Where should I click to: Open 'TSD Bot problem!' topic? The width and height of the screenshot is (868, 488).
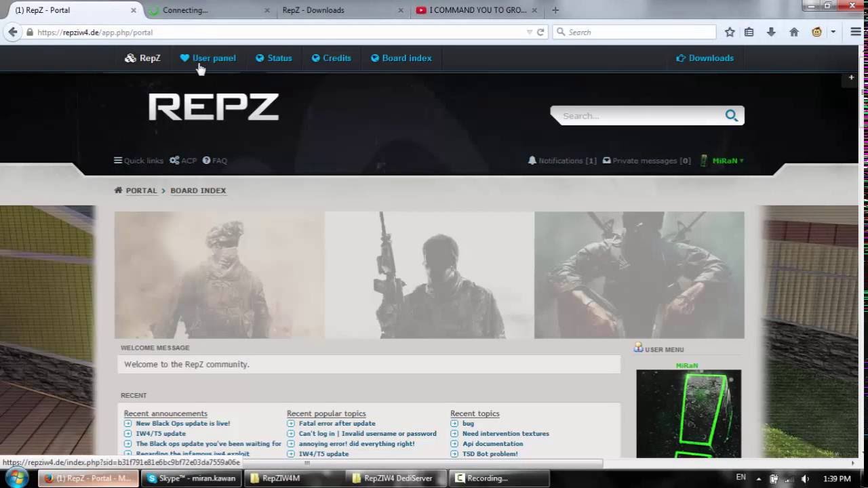point(490,454)
